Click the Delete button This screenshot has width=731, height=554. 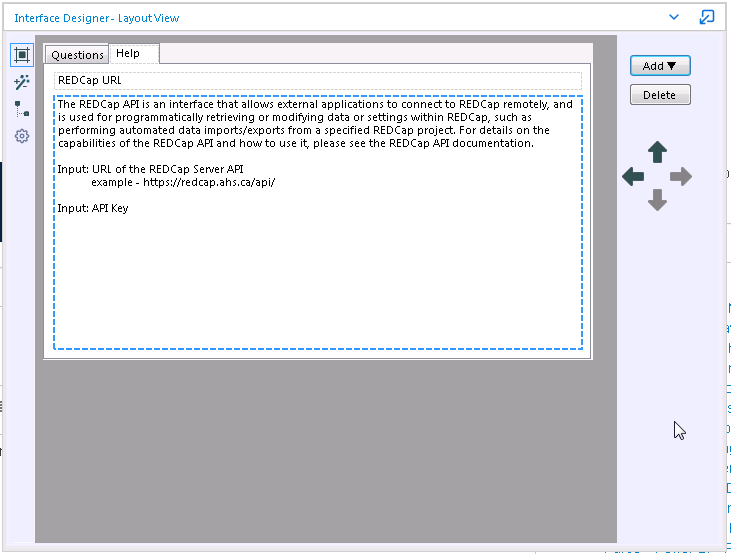660,95
